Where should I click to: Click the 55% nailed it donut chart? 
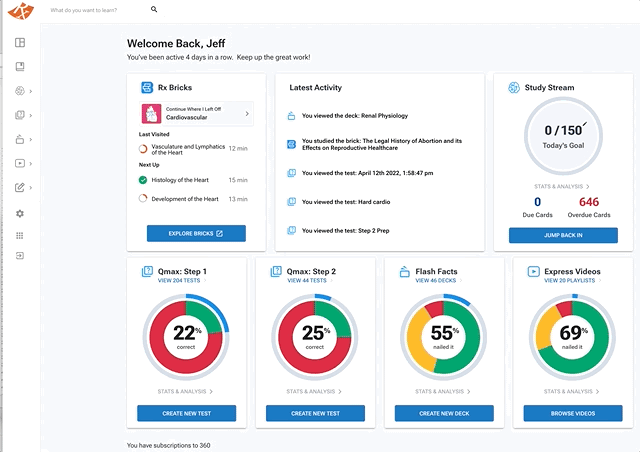(x=444, y=337)
